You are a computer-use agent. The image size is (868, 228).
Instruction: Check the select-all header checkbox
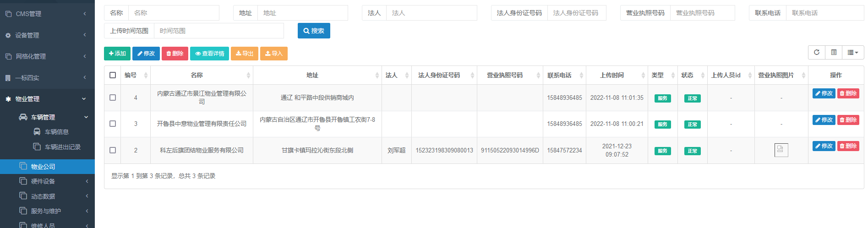click(x=113, y=75)
